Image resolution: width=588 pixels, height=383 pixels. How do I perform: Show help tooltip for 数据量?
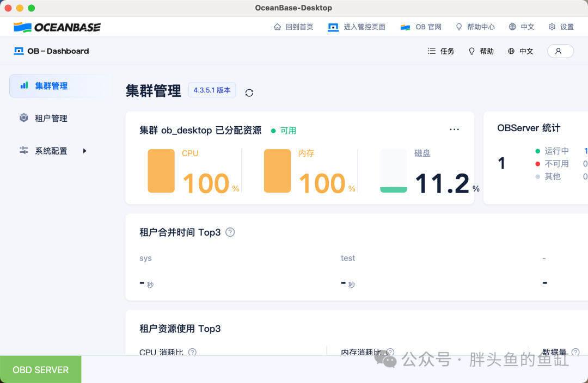[x=575, y=352]
